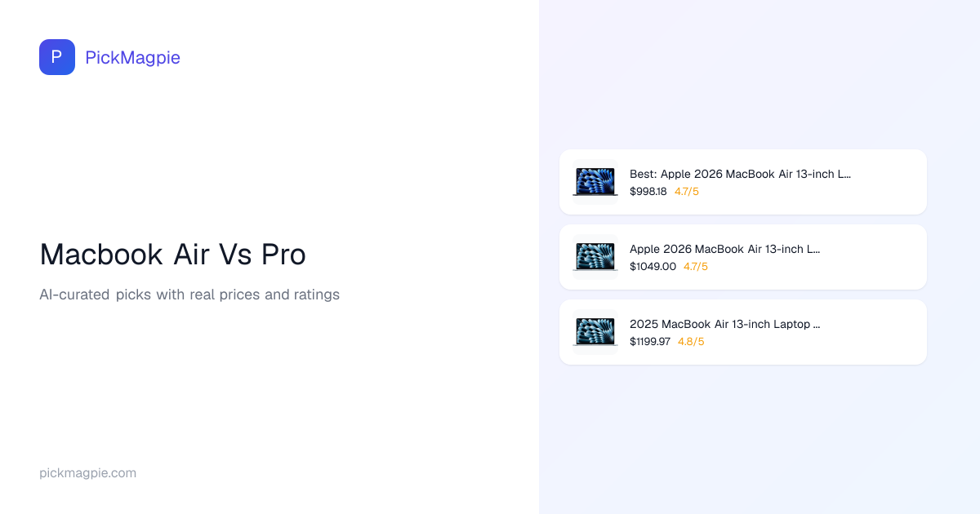The height and width of the screenshot is (514, 980).
Task: Open the "2025 MacBook Air 13-inch Laptop" title
Action: pos(724,324)
